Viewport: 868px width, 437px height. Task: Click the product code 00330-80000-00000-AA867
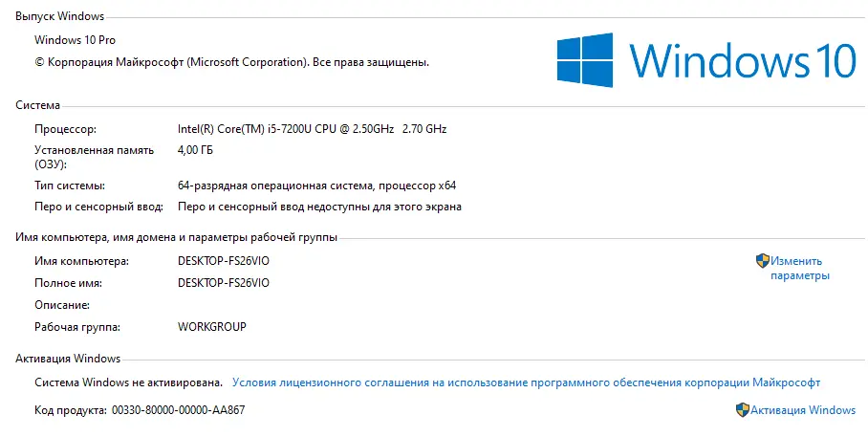coord(178,410)
